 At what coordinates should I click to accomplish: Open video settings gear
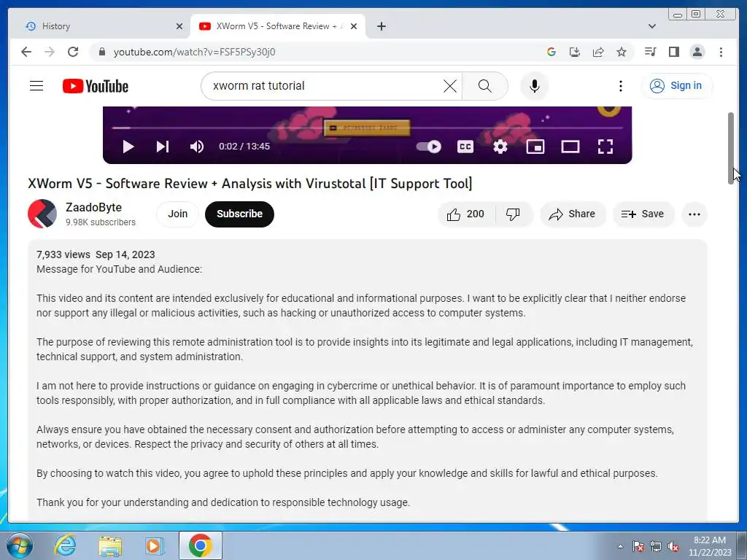click(x=500, y=147)
